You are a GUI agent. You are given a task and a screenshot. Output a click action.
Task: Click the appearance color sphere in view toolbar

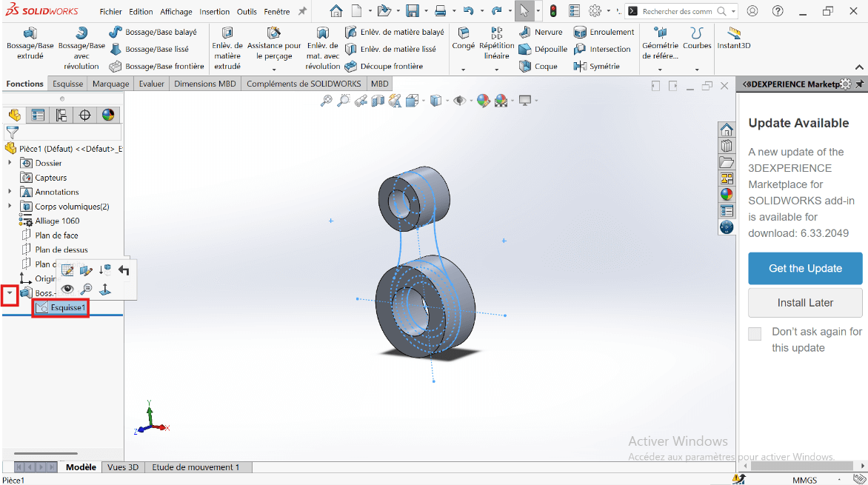tap(483, 101)
